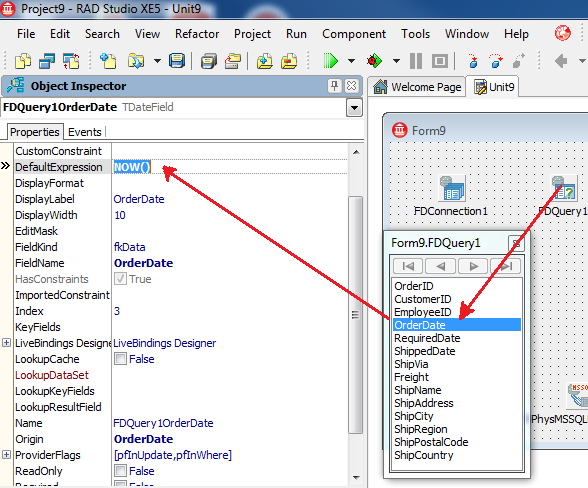The height and width of the screenshot is (488, 588).
Task: Click the LiveBindings Designer link value
Action: pyautogui.click(x=165, y=343)
